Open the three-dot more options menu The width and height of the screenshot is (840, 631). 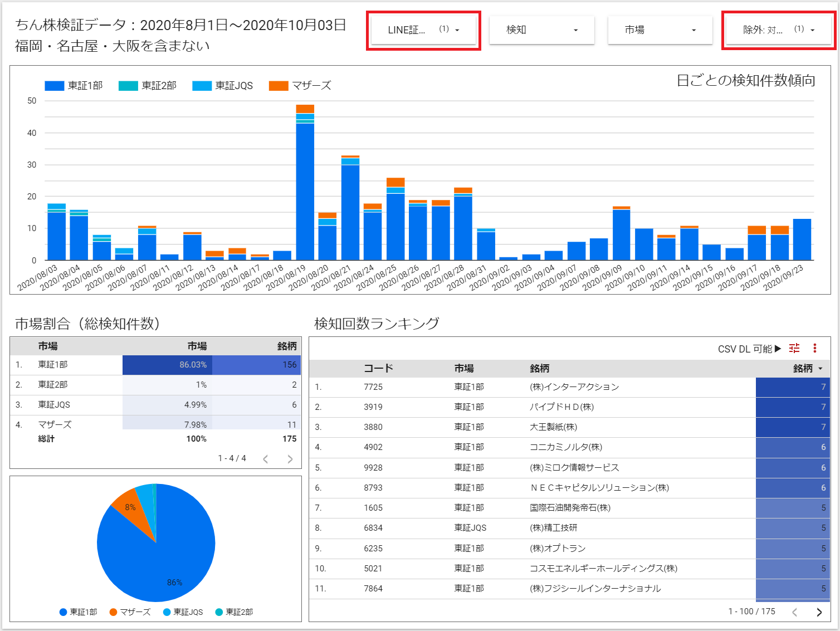point(814,348)
